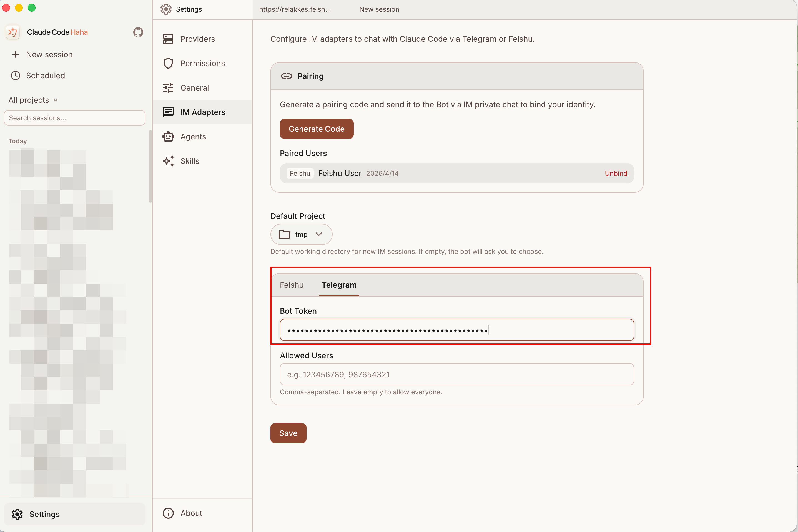Image resolution: width=798 pixels, height=532 pixels.
Task: Open Permissions shield icon
Action: 168,64
